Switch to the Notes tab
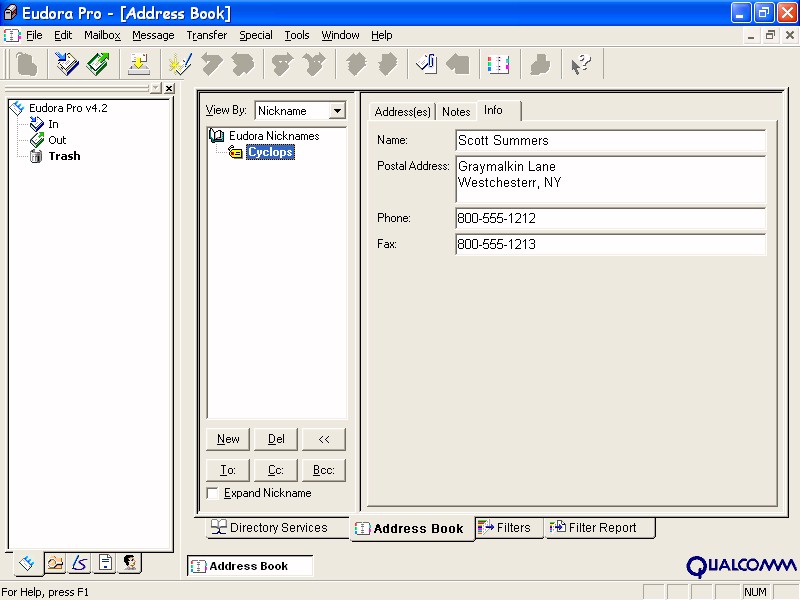This screenshot has width=800, height=600. click(456, 112)
